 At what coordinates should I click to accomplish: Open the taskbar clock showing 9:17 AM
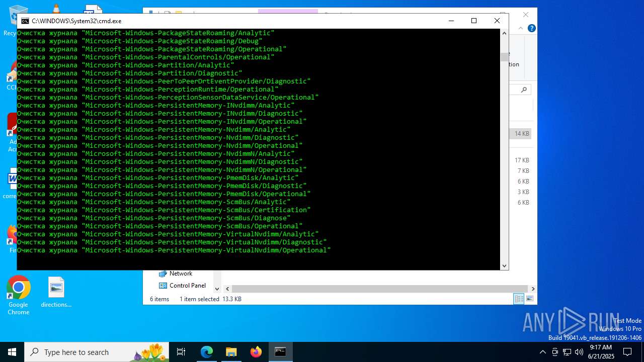(601, 352)
